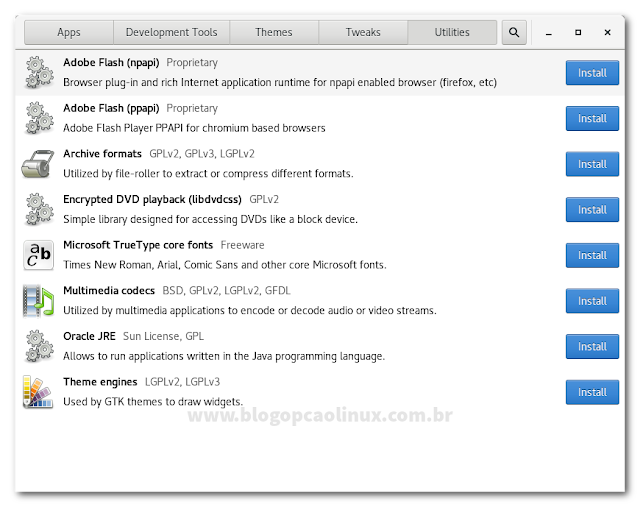Click the Multimedia codecs film-note icon
640x507 pixels.
pyautogui.click(x=38, y=301)
